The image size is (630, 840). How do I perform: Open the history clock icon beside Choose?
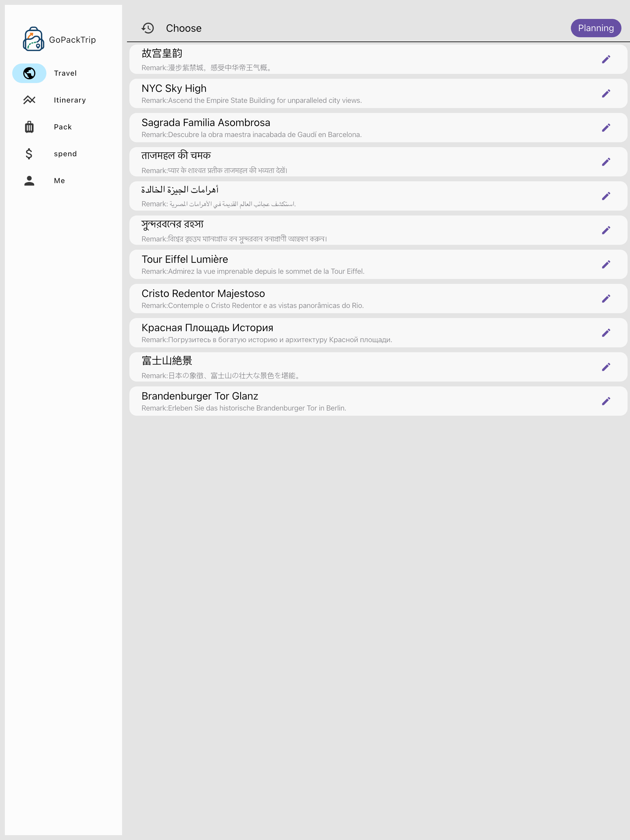pyautogui.click(x=148, y=28)
